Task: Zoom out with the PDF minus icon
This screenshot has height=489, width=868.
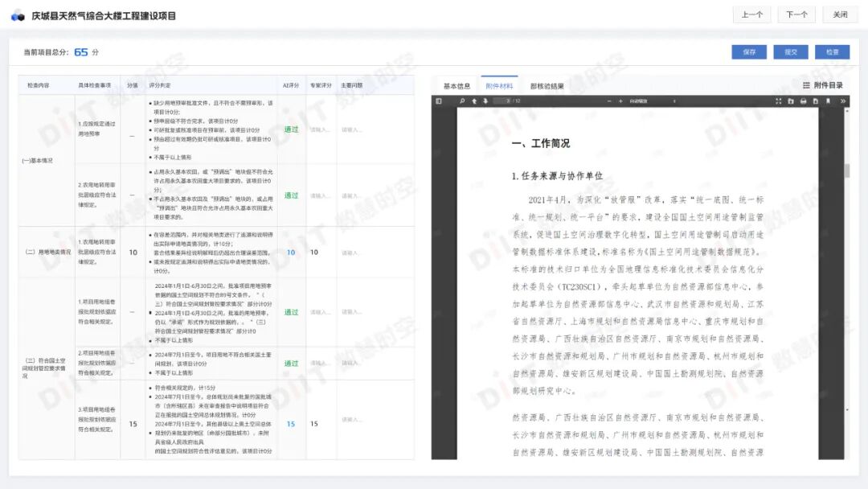Action: 609,101
